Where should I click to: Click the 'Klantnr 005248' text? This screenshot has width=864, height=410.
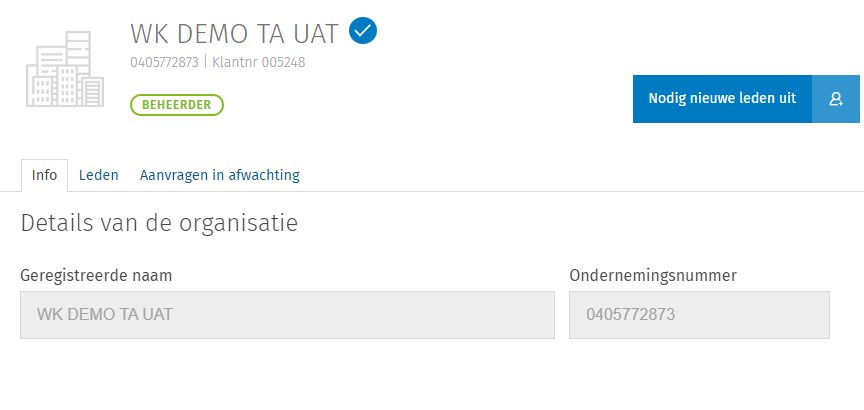(x=259, y=62)
